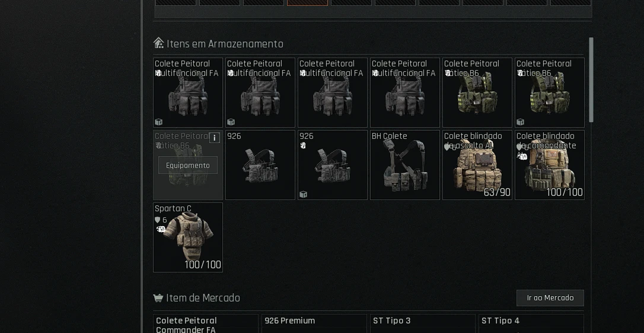Click box icon on last B6 vest
Screen dimensions: 644x333
(520, 122)
